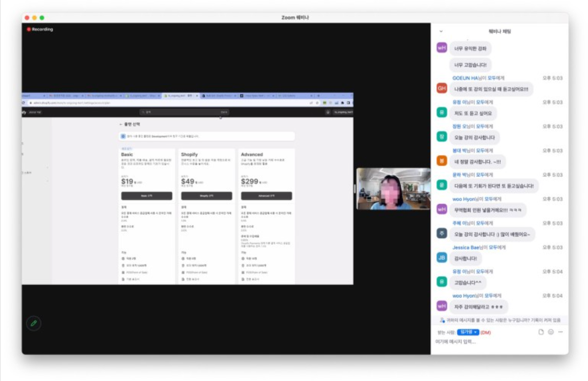Click the '너무 고맙습니다!' message bubble
Screen dimensions: 588x381
(x=470, y=65)
